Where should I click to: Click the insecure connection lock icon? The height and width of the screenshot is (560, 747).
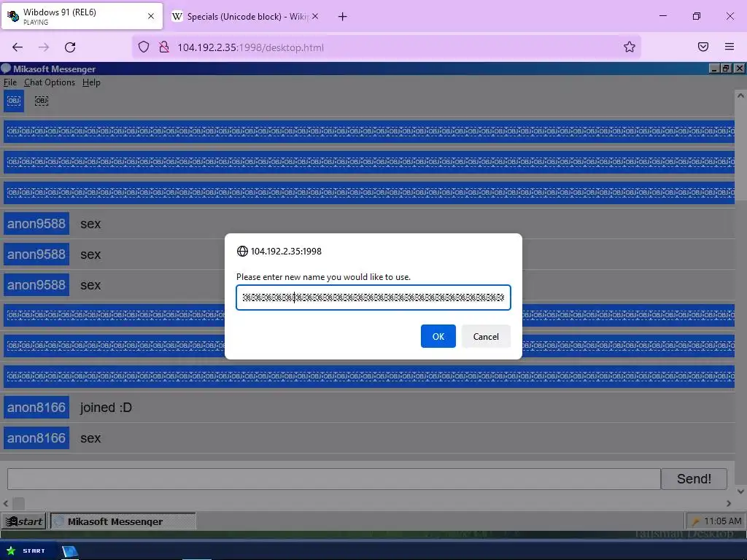click(164, 47)
